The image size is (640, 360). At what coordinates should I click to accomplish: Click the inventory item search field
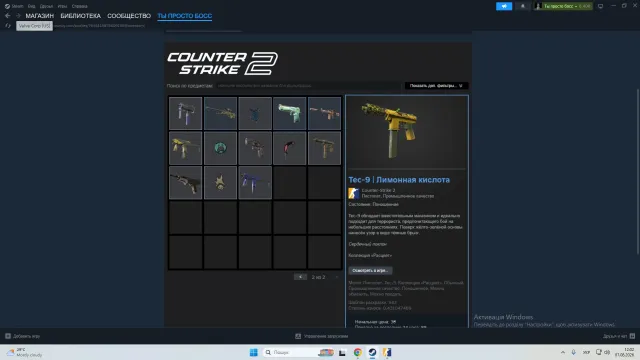pyautogui.click(x=308, y=86)
